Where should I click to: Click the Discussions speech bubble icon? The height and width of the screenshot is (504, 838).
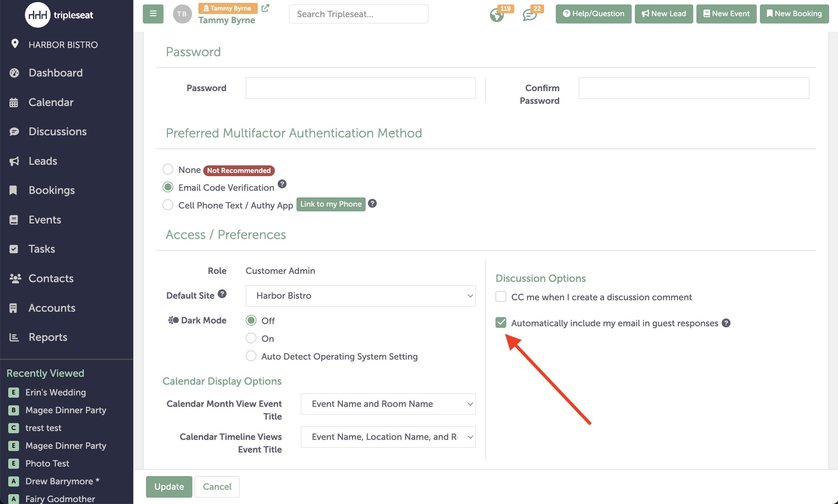[x=14, y=131]
